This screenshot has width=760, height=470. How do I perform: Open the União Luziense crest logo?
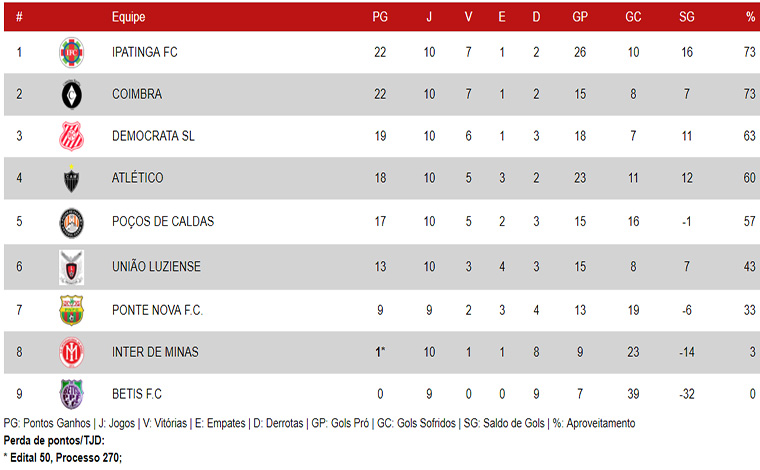click(x=71, y=267)
